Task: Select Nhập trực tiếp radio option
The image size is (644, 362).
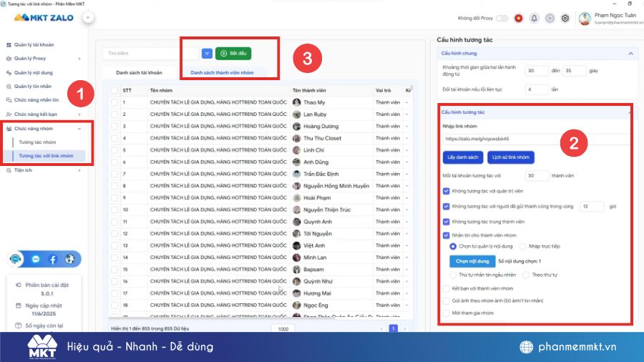Action: click(523, 247)
